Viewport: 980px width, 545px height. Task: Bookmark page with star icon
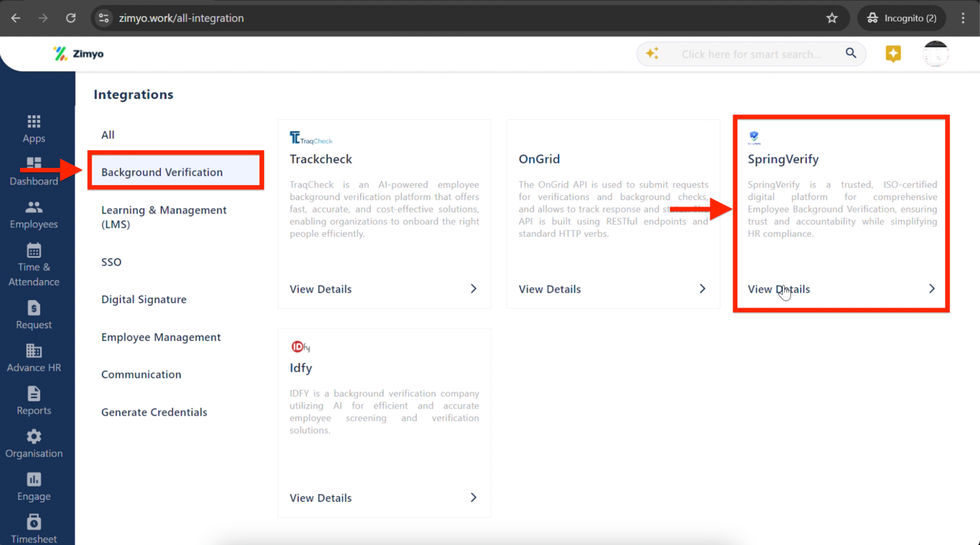(x=832, y=18)
